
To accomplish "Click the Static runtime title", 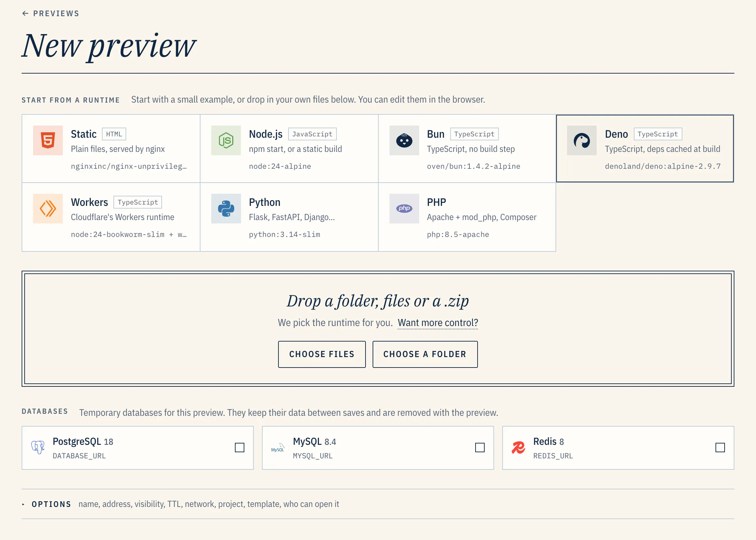I will pyautogui.click(x=84, y=134).
